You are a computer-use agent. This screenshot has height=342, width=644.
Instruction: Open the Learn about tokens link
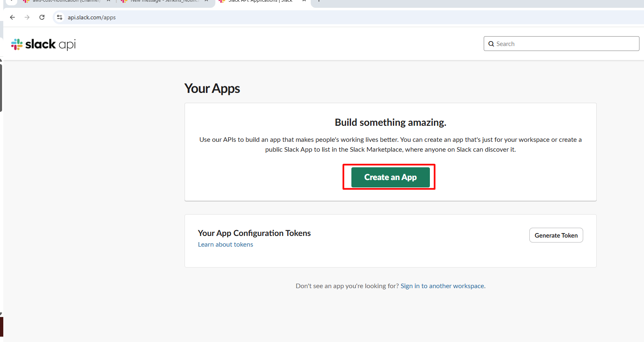click(x=226, y=245)
